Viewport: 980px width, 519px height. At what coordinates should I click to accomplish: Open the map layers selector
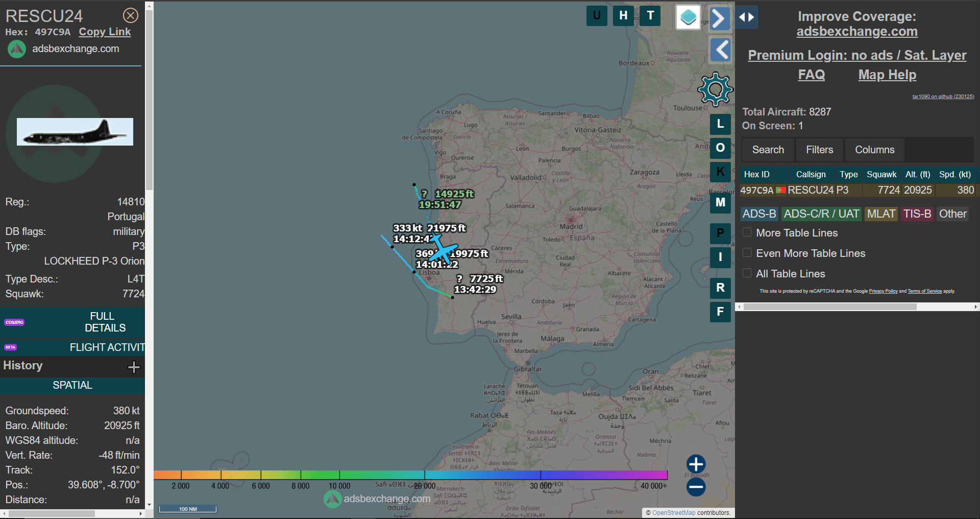(x=688, y=17)
